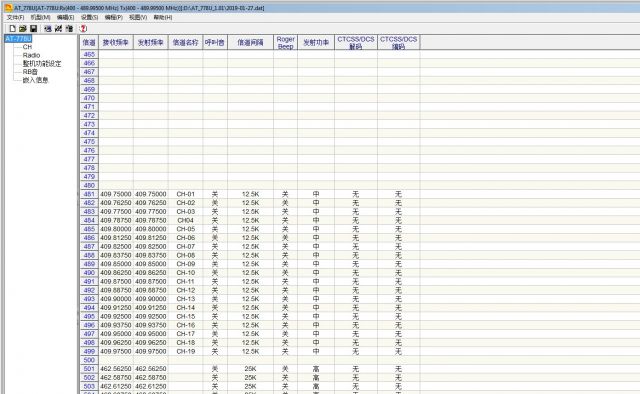
Task: Click channel name cell CH-10
Action: pyautogui.click(x=185, y=273)
